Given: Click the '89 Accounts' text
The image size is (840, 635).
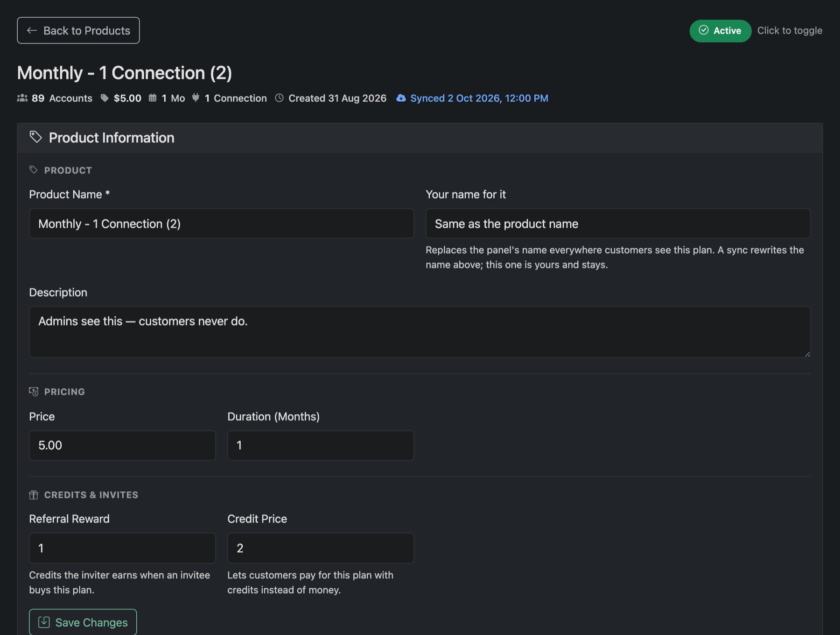Looking at the screenshot, I should click(x=62, y=98).
